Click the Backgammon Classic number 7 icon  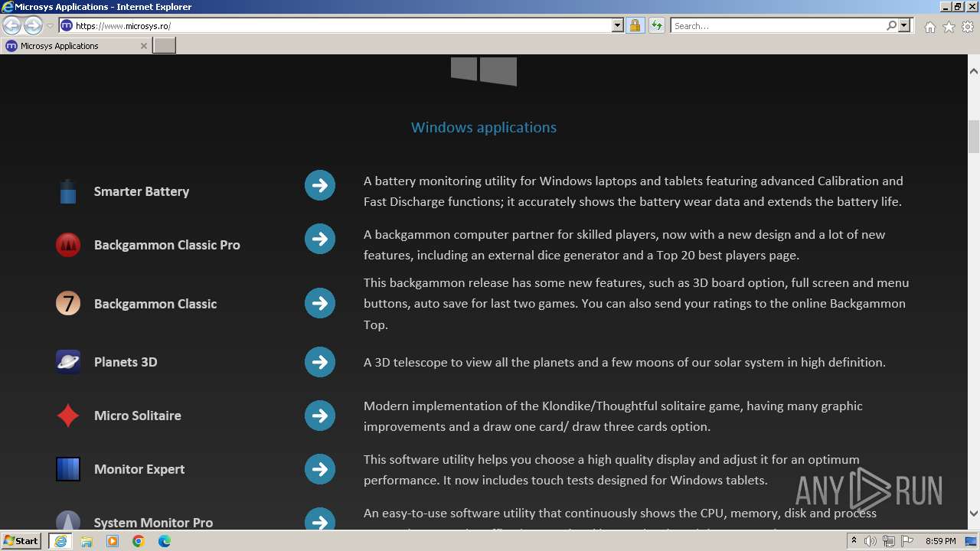click(x=68, y=304)
